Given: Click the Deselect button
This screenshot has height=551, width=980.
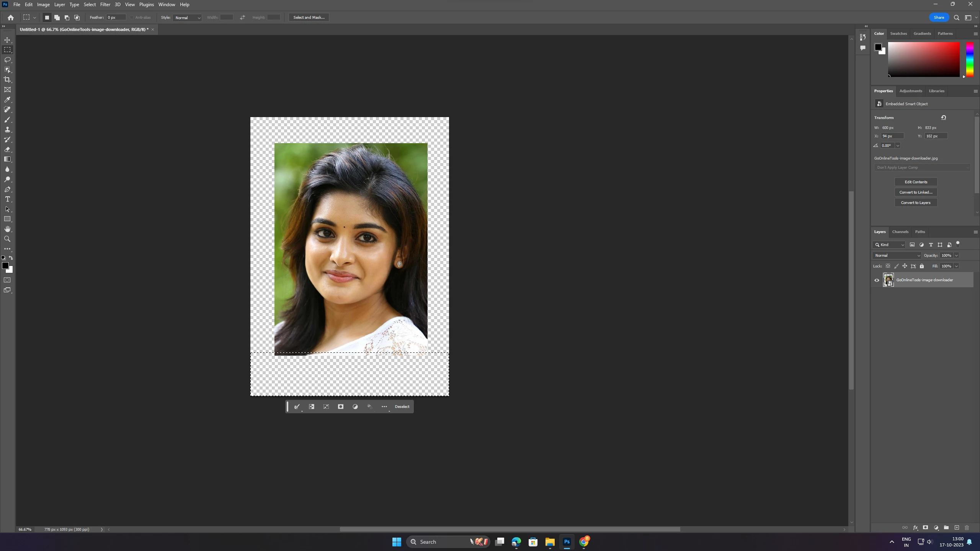Looking at the screenshot, I should pyautogui.click(x=402, y=406).
